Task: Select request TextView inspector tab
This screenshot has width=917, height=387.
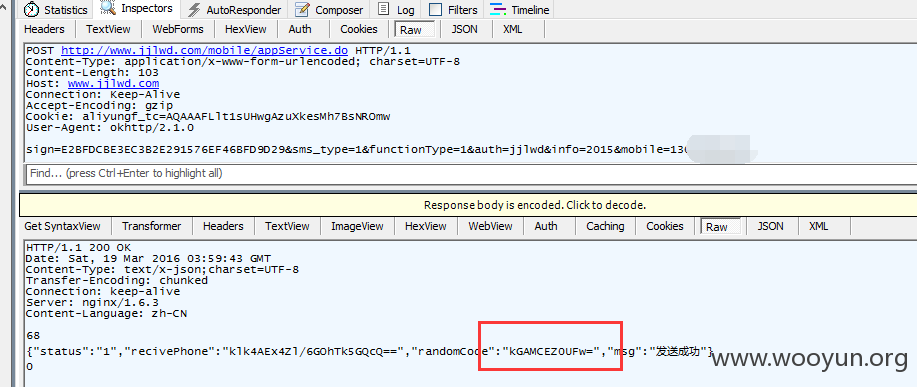Action: tap(108, 29)
